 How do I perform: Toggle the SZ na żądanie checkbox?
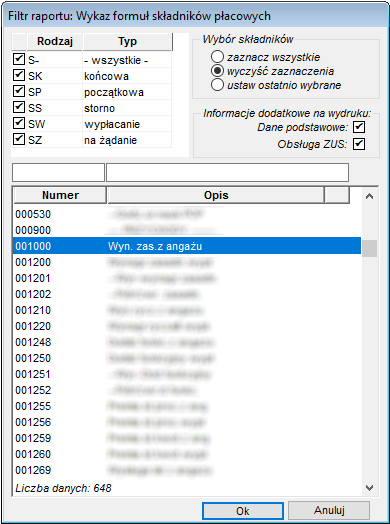(x=19, y=139)
